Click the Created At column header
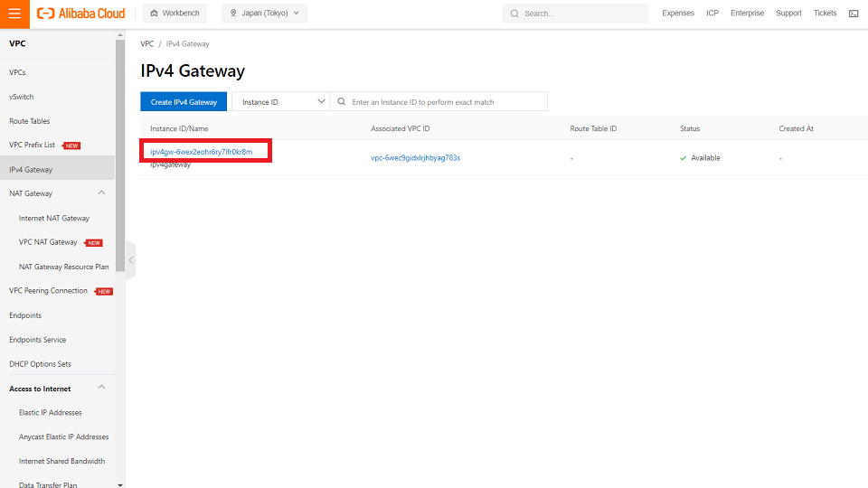 pos(796,128)
